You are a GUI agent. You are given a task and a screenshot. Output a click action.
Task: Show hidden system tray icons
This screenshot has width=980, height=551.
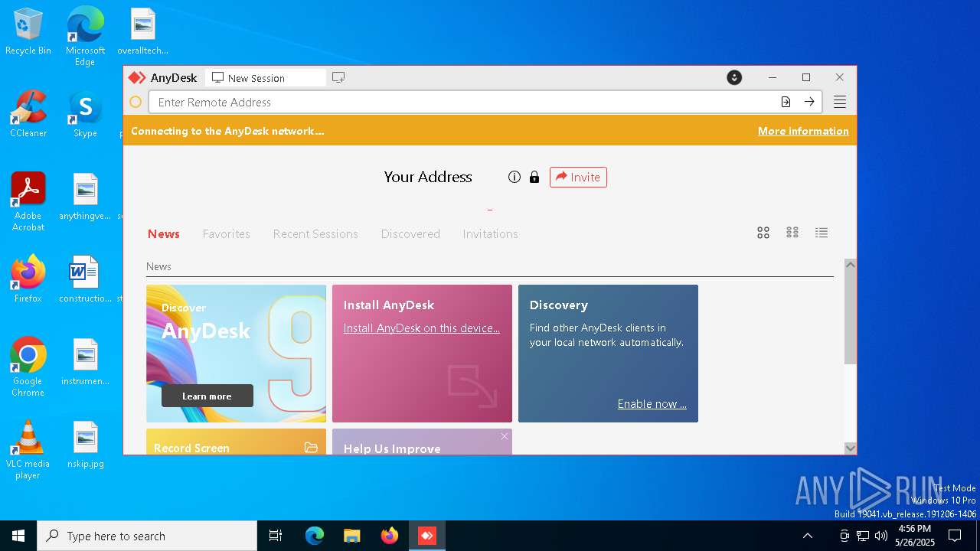click(x=808, y=536)
